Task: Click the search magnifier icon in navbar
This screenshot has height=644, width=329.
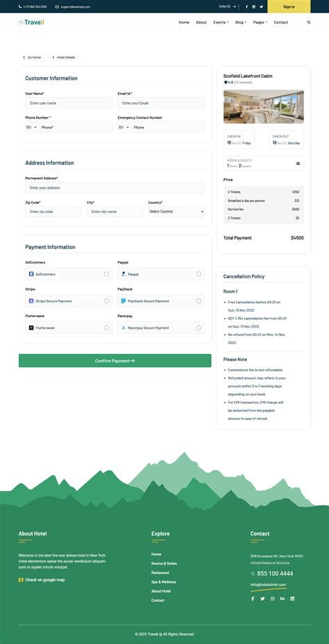Action: click(x=309, y=23)
